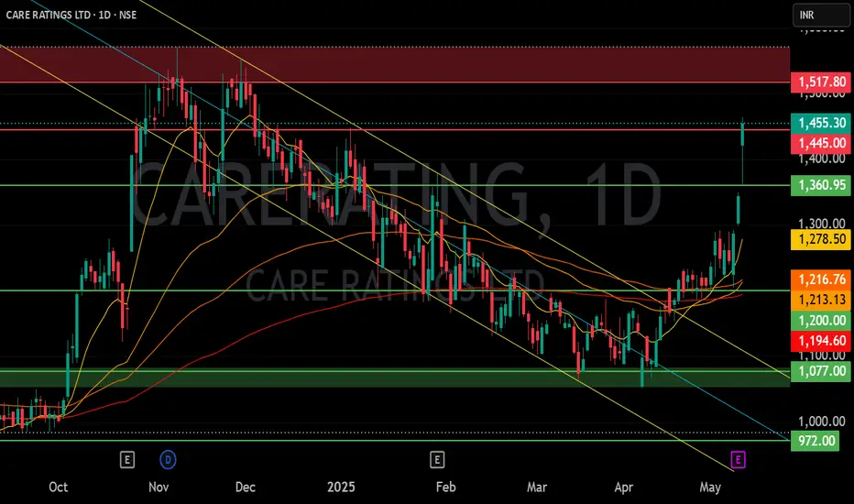
Task: Select the 1,194.60 red average label
Action: (821, 341)
